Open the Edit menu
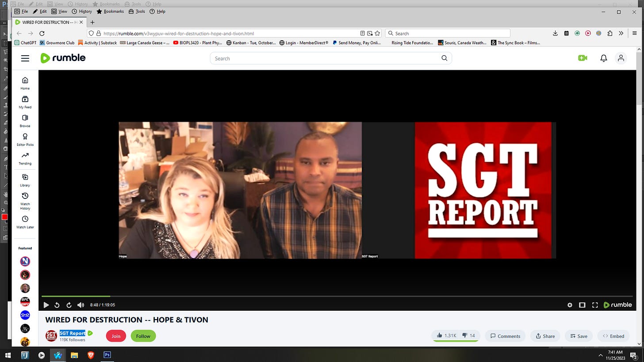This screenshot has height=362, width=644. (39, 11)
